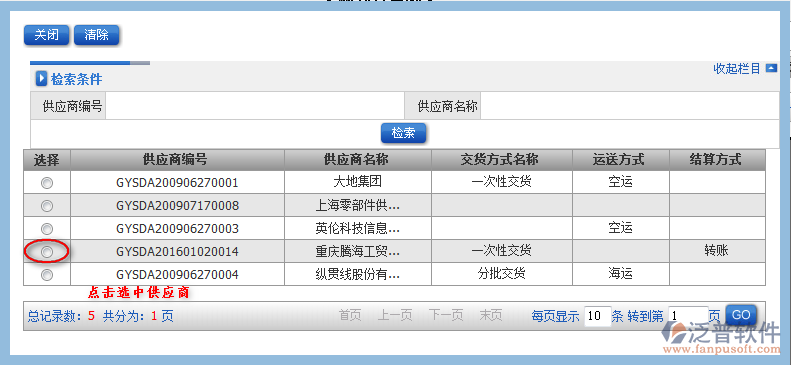Click the 检索 search button
791x365 pixels.
point(404,133)
